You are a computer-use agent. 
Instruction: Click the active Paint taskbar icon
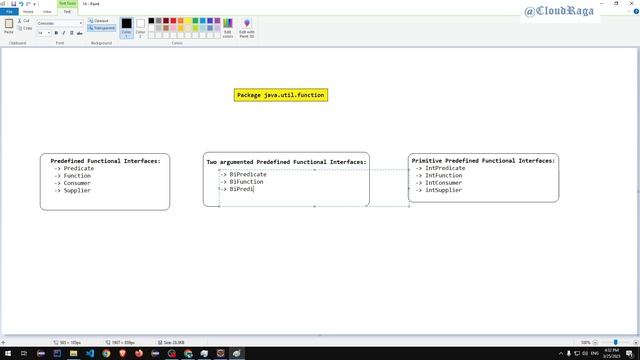237,353
